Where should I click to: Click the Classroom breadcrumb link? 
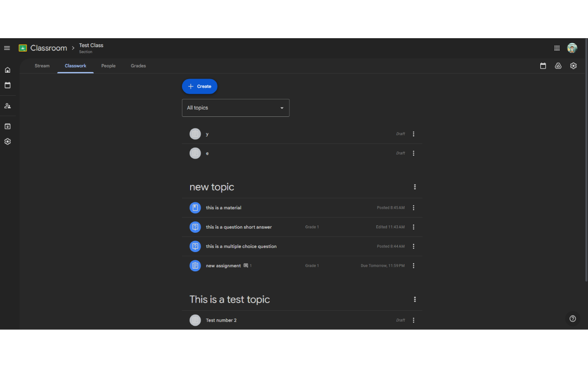coord(49,48)
